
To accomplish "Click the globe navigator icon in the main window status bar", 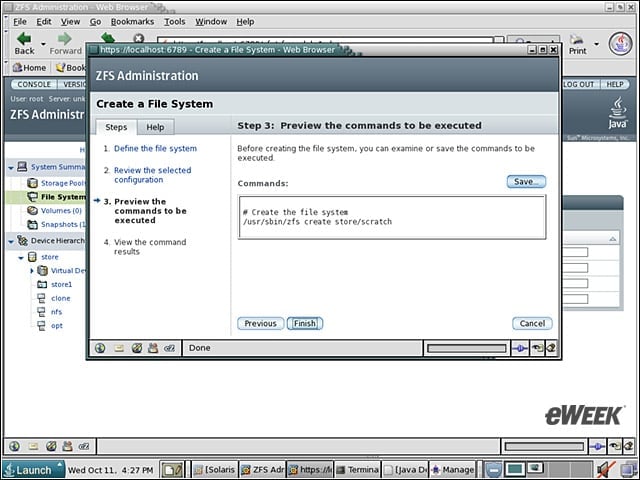I will [14, 446].
